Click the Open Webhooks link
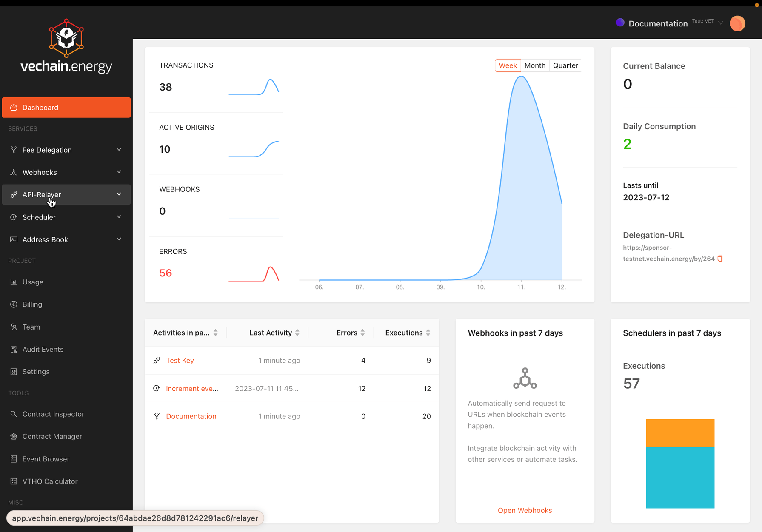The width and height of the screenshot is (762, 532). 525,510
